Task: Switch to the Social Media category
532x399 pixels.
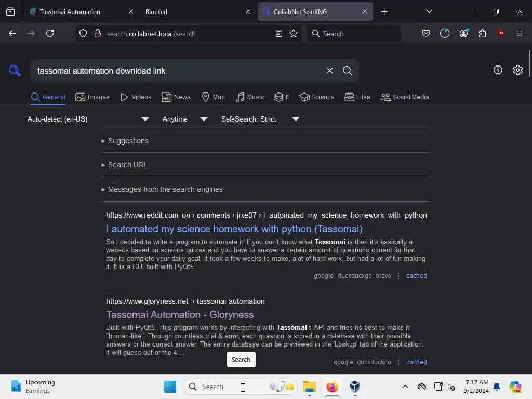Action: tap(405, 97)
